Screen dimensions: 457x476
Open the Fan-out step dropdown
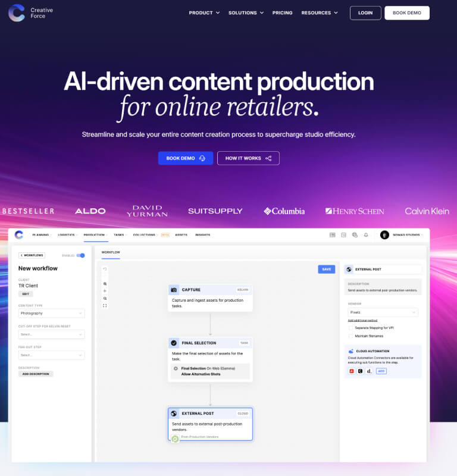click(51, 355)
